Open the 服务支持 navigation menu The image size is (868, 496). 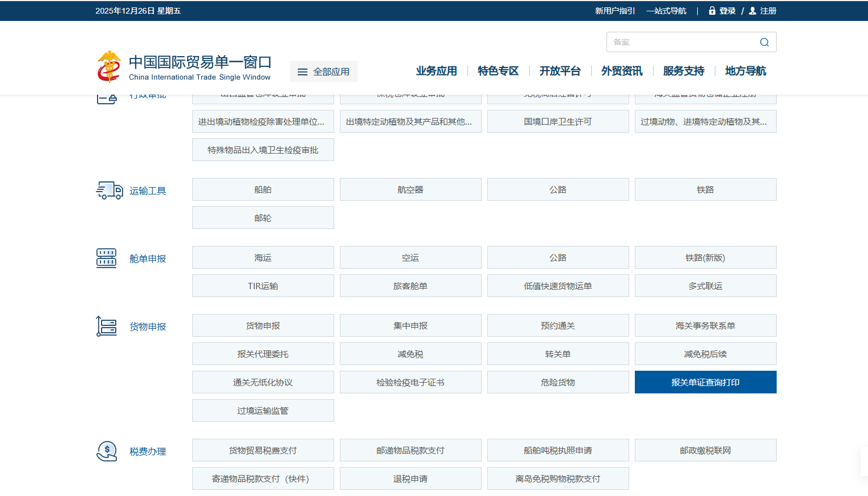pyautogui.click(x=684, y=71)
